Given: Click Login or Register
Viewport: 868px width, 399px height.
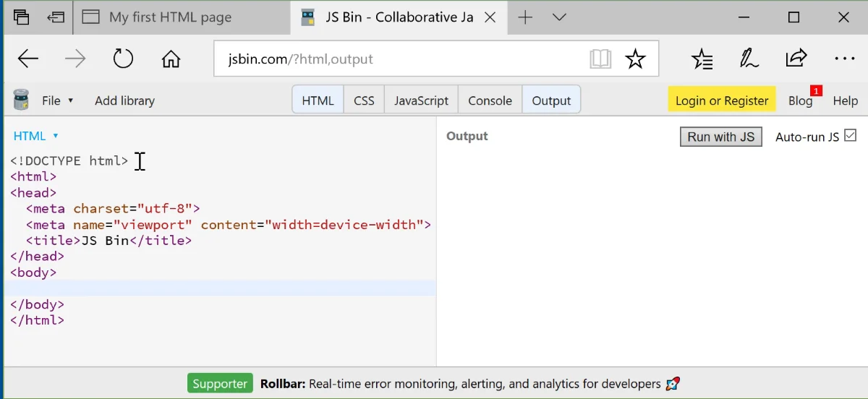Looking at the screenshot, I should pyautogui.click(x=722, y=100).
